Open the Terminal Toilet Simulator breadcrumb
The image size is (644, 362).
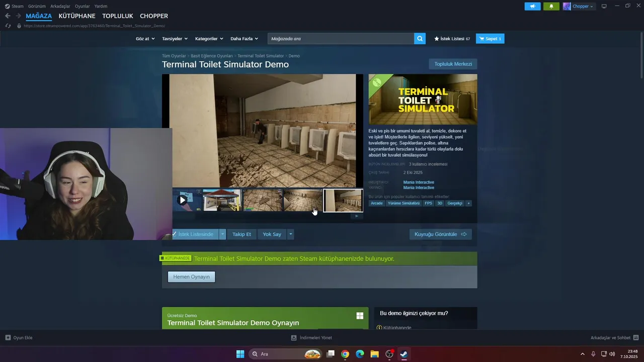(x=261, y=56)
